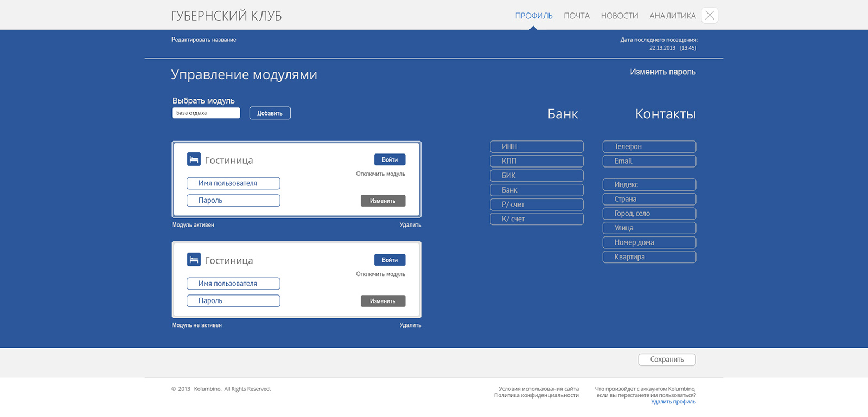
Task: Click the Банк input field
Action: 537,190
